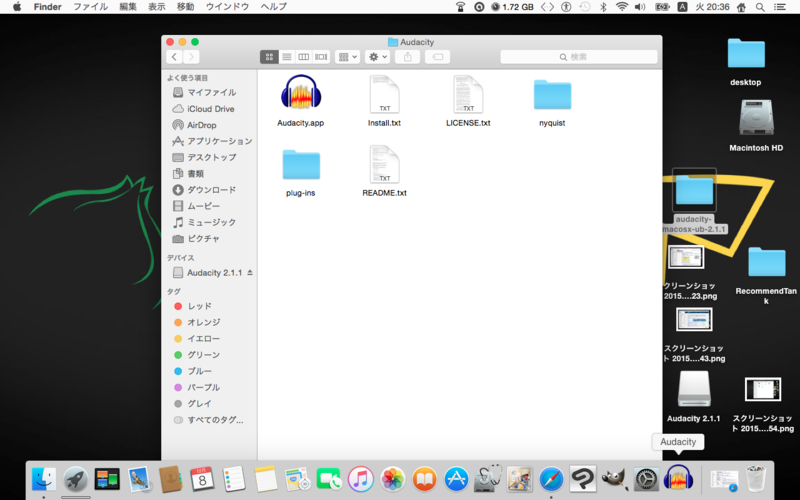This screenshot has height=500, width=800.
Task: Switch to icon view
Action: [x=269, y=57]
